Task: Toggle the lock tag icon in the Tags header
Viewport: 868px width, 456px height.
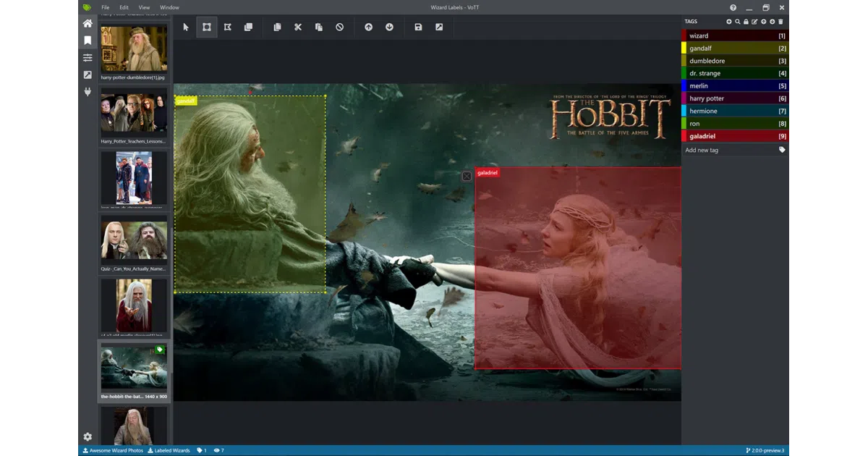Action: tap(746, 22)
